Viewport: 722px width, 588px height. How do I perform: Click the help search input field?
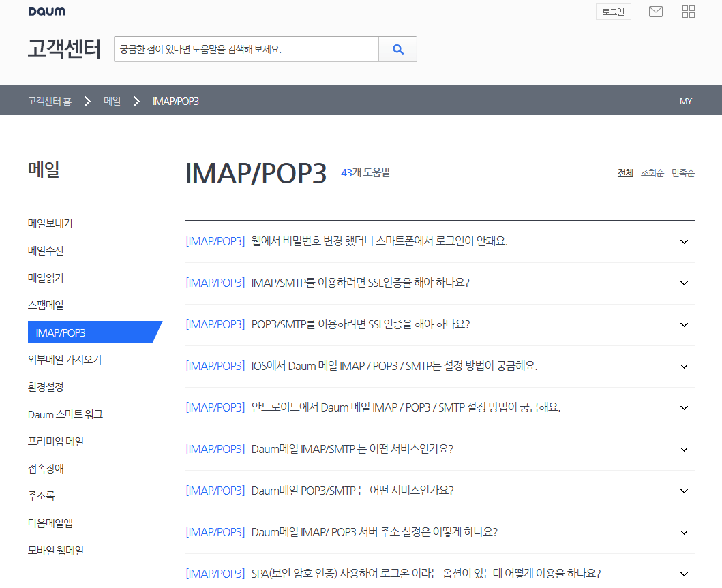point(246,49)
